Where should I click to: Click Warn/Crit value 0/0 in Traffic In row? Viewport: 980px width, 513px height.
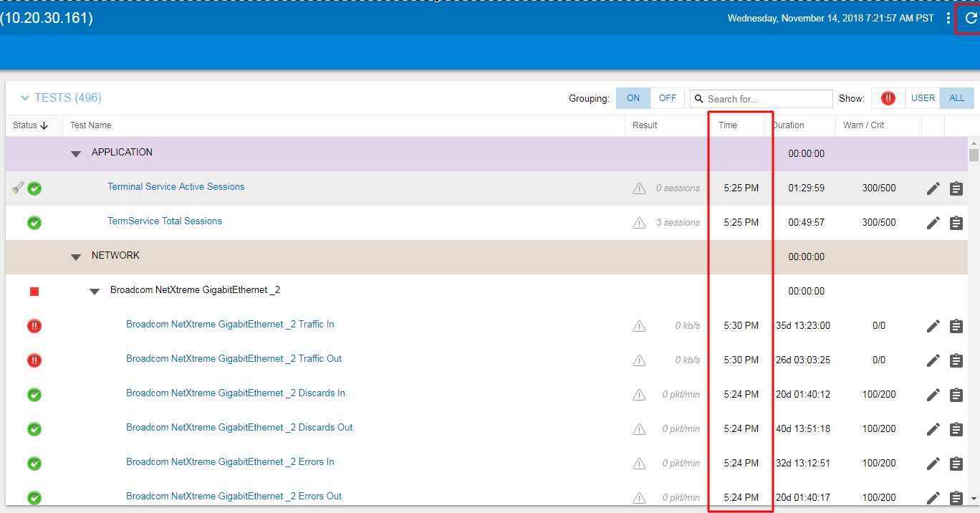(x=879, y=325)
